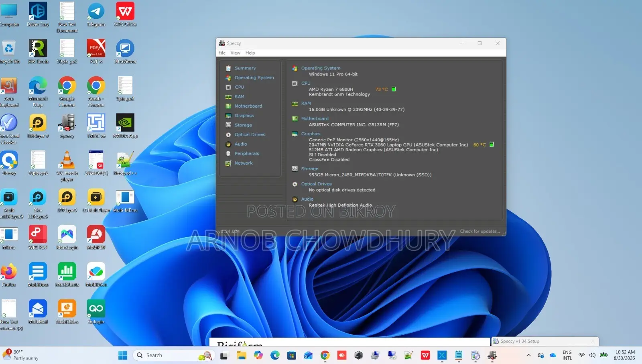Select the RTX Remix desktop icon
Image resolution: width=642 pixels, height=364 pixels.
point(38,52)
